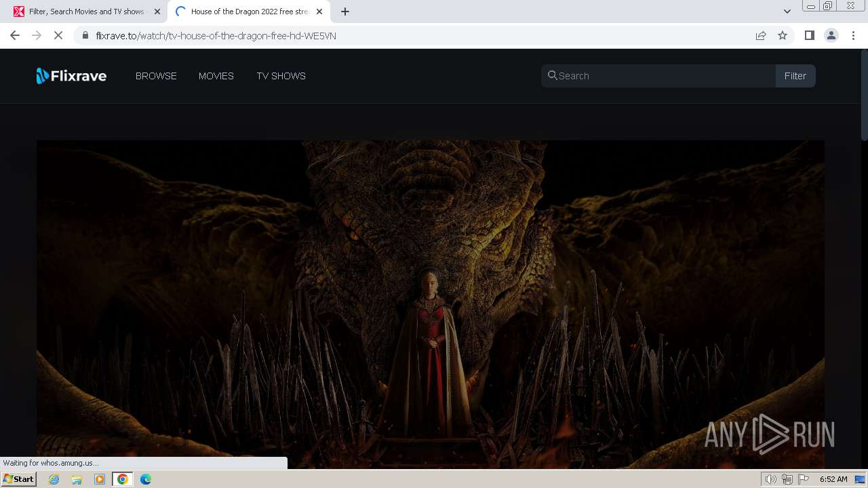868x488 pixels.
Task: Click the address bar URL
Action: pos(216,36)
